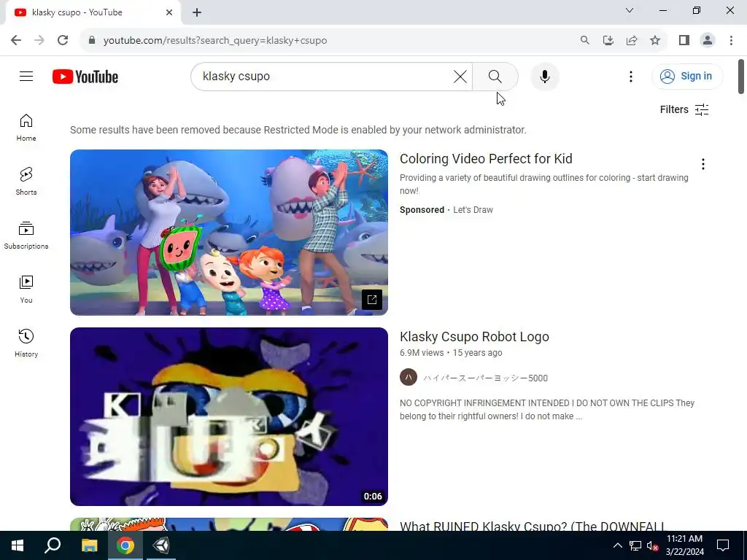Open Coloring Video ad thumbnail
747x560 pixels.
tap(228, 233)
